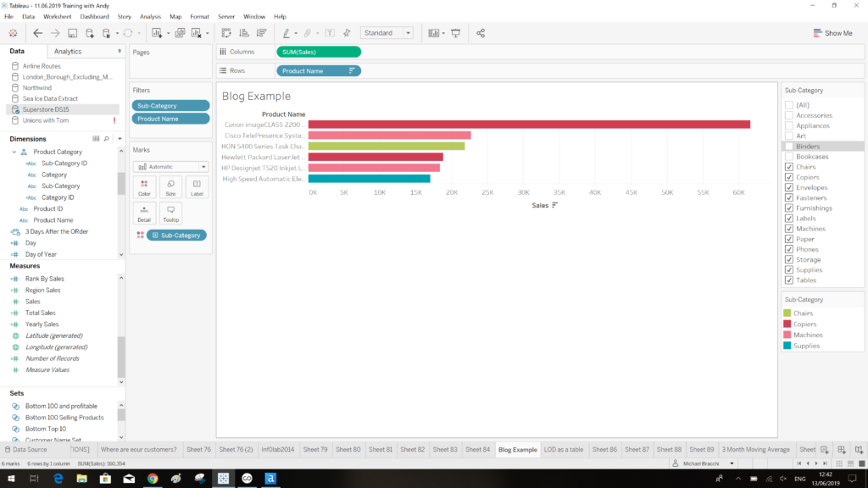
Task: Uncheck the Machines filter checkbox
Action: coord(789,229)
